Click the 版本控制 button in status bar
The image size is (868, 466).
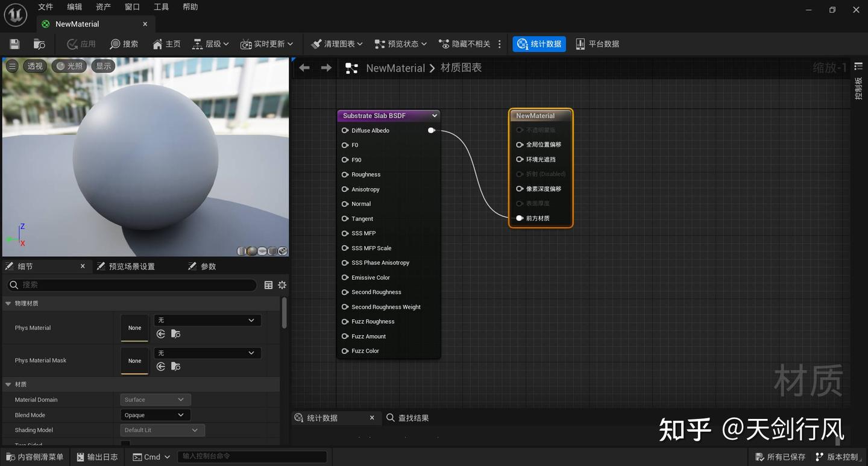point(837,457)
